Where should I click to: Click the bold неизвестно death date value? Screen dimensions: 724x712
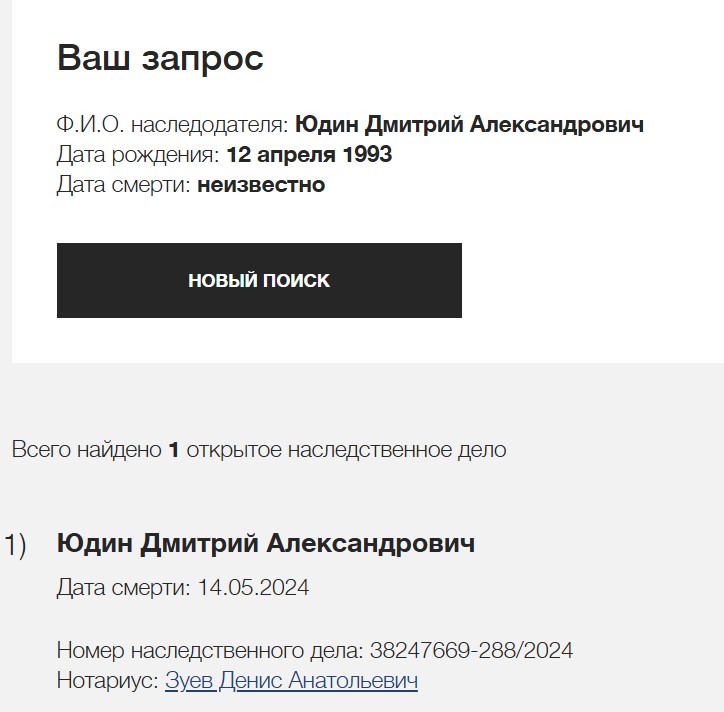click(261, 185)
